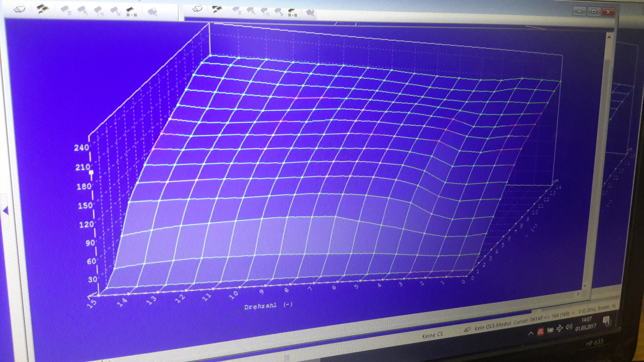Click the chip with diagonal arrow in right toolbar
The height and width of the screenshot is (362, 644).
279,12
